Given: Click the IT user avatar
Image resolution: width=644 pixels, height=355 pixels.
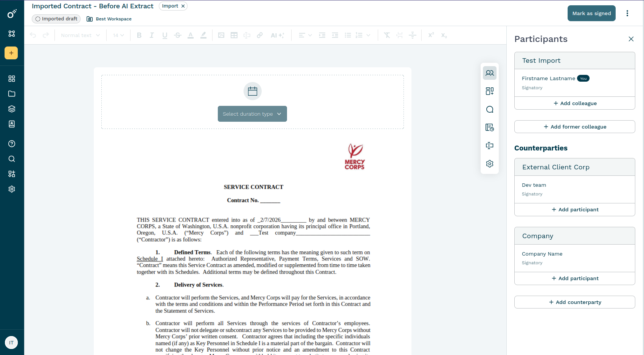Looking at the screenshot, I should tap(11, 343).
